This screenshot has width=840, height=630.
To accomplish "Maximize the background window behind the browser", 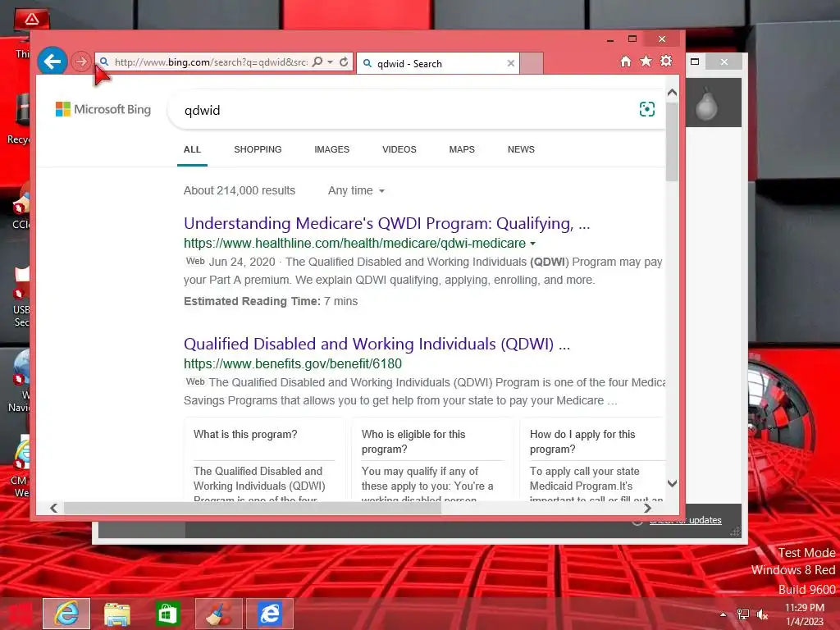I will point(695,62).
